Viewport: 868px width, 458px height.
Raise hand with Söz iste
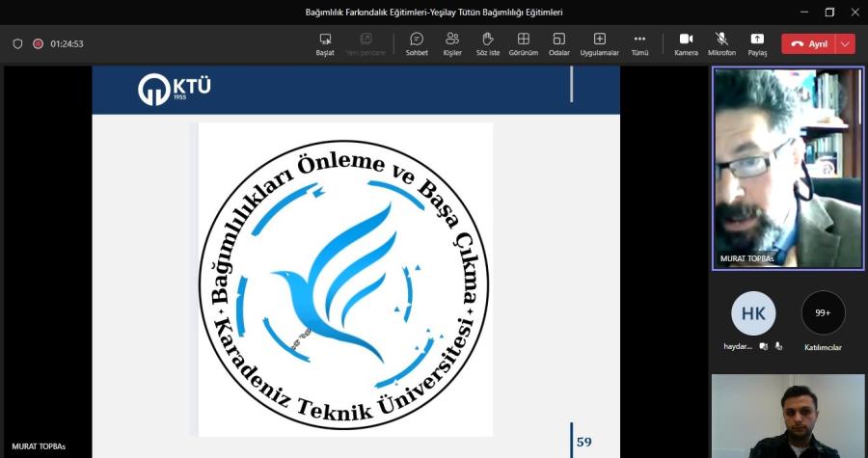488,44
